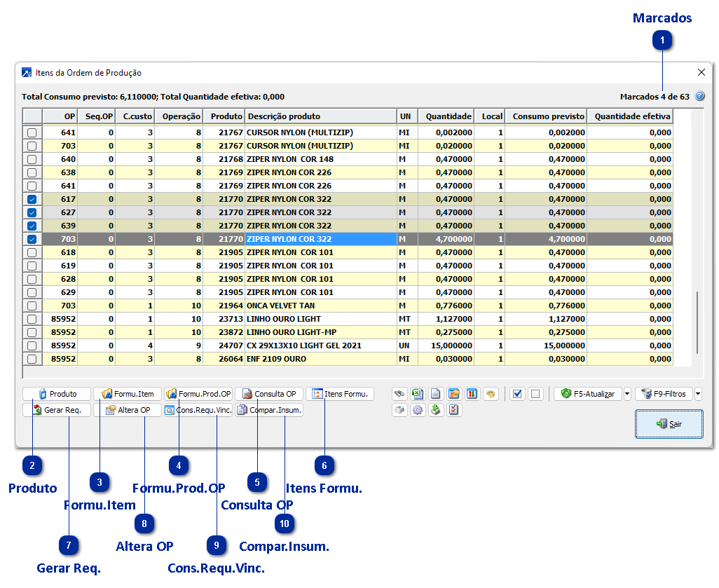This screenshot has width=719, height=588.
Task: Expand dropdown arrow next to F9-Filtros
Action: tap(697, 394)
